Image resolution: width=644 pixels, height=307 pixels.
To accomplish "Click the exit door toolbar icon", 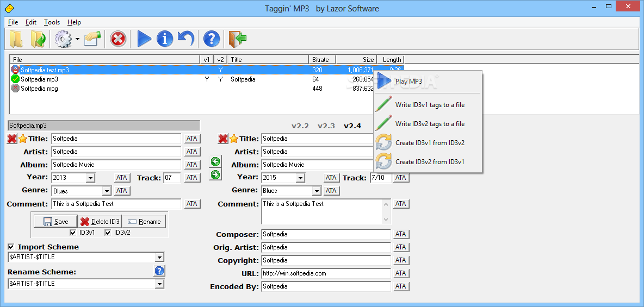I will tap(237, 39).
